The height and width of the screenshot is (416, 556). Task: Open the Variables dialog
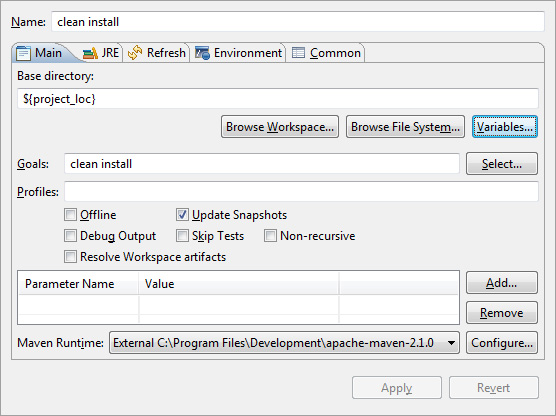click(505, 127)
